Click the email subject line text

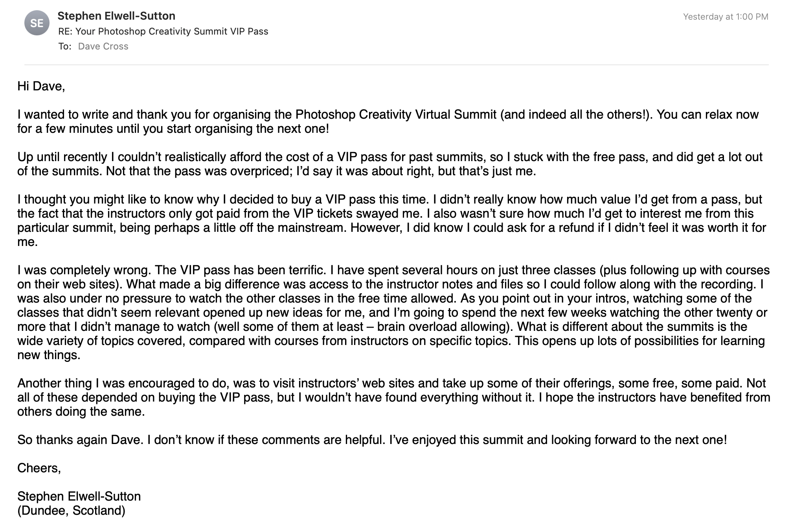pos(163,31)
